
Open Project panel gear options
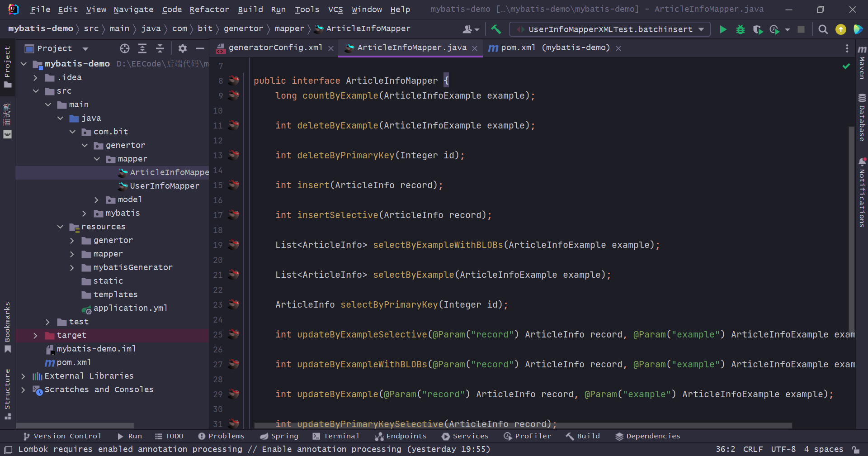coord(182,48)
